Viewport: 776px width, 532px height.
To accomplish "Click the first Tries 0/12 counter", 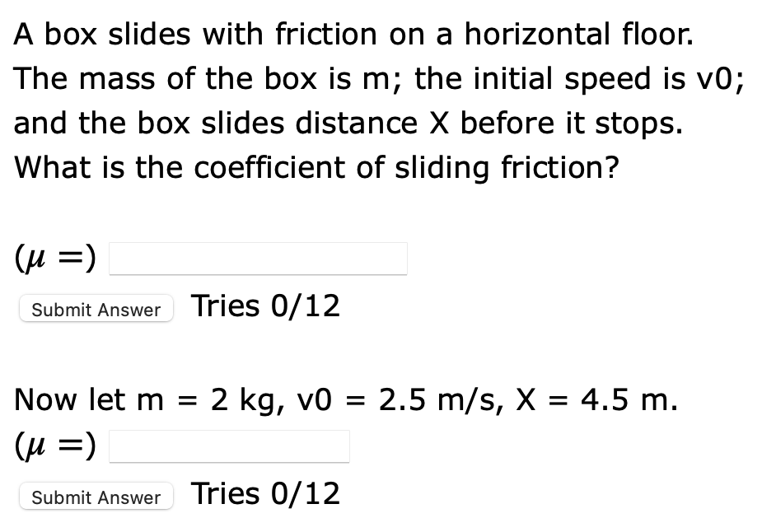I will click(265, 306).
